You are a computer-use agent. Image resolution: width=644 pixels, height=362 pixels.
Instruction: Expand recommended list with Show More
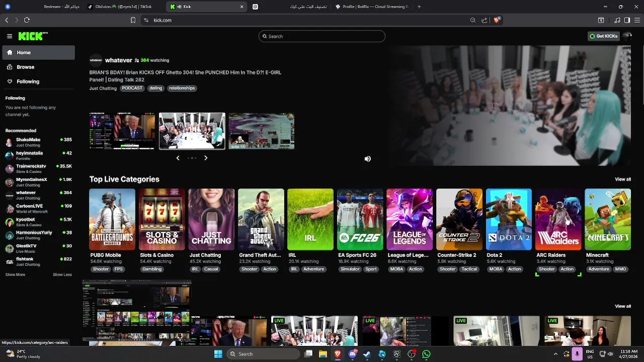coord(15,275)
